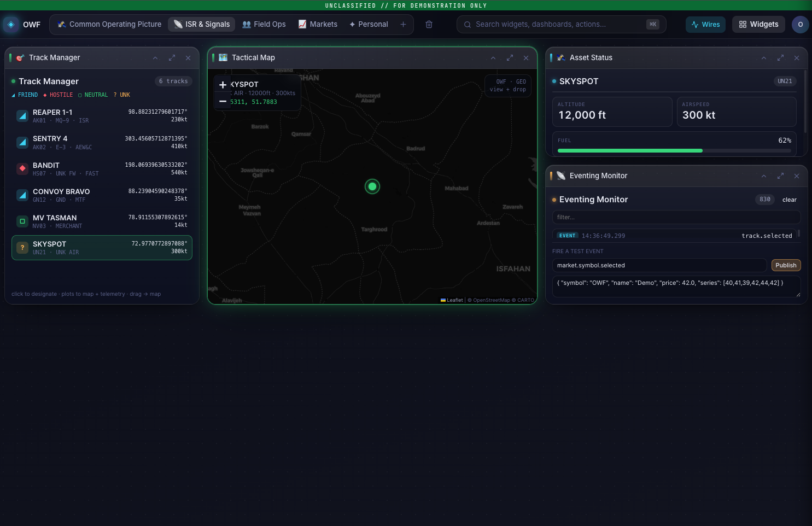
Task: Click the 6 tracks count badge
Action: point(173,81)
